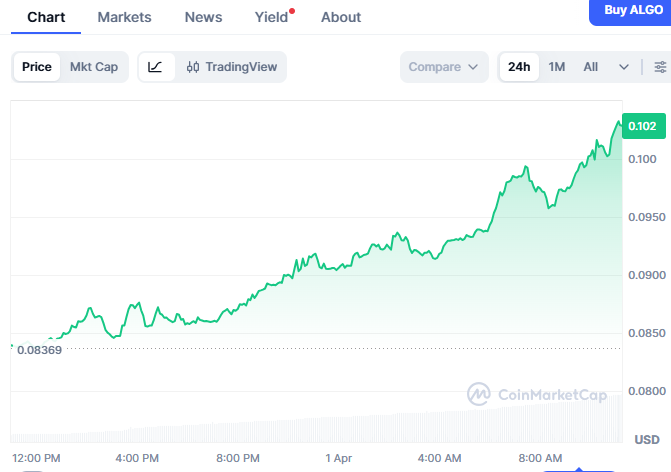The image size is (671, 472).
Task: Click the range slider handle below chart
Action: pos(580,466)
